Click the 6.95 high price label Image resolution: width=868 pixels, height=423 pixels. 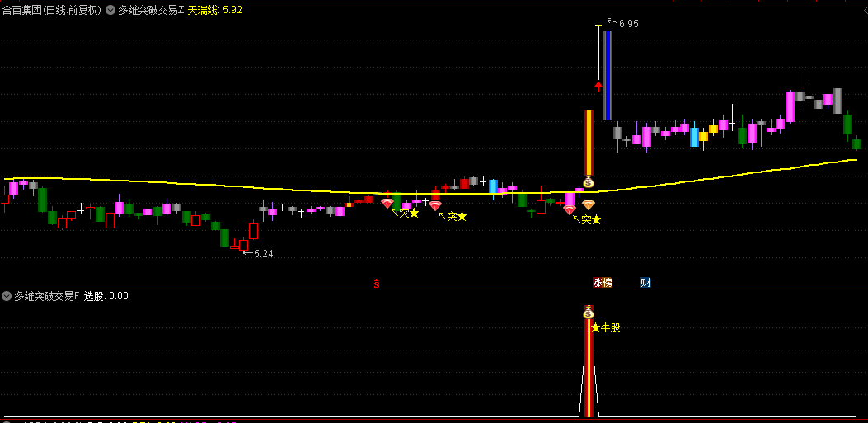[x=629, y=24]
